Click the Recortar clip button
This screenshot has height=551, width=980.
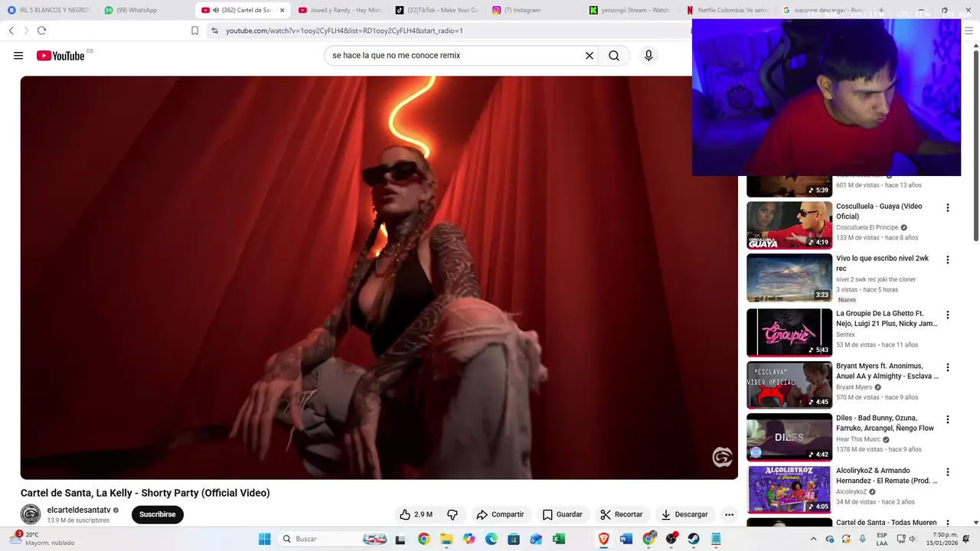(x=622, y=514)
